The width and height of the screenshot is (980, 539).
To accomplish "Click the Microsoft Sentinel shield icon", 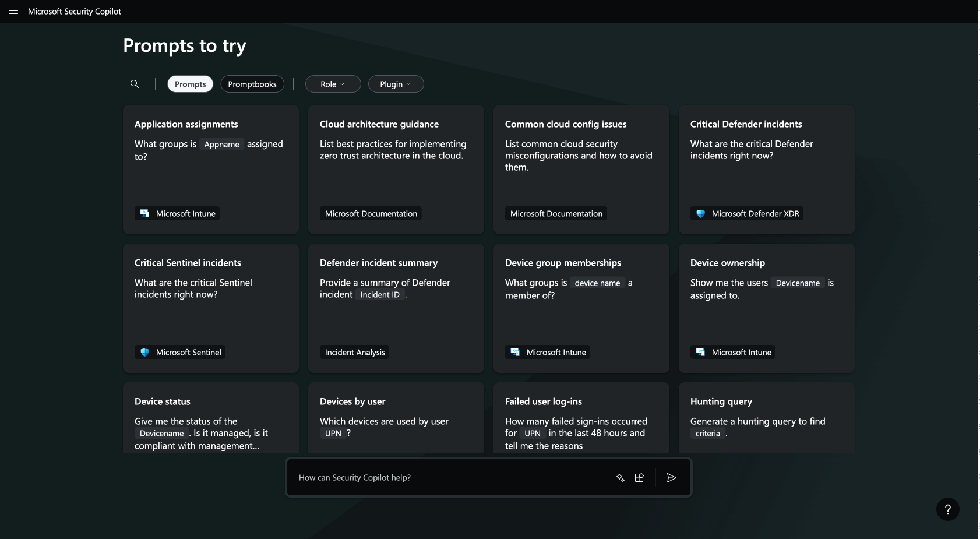I will point(144,353).
